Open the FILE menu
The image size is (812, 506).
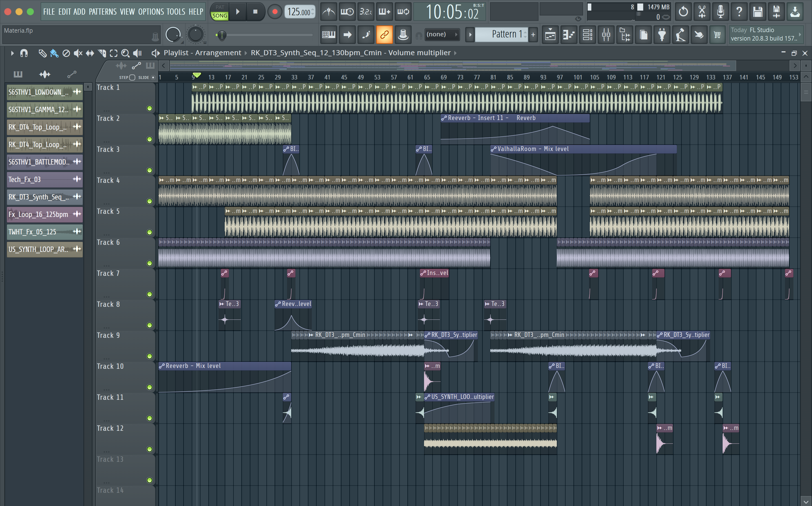49,12
